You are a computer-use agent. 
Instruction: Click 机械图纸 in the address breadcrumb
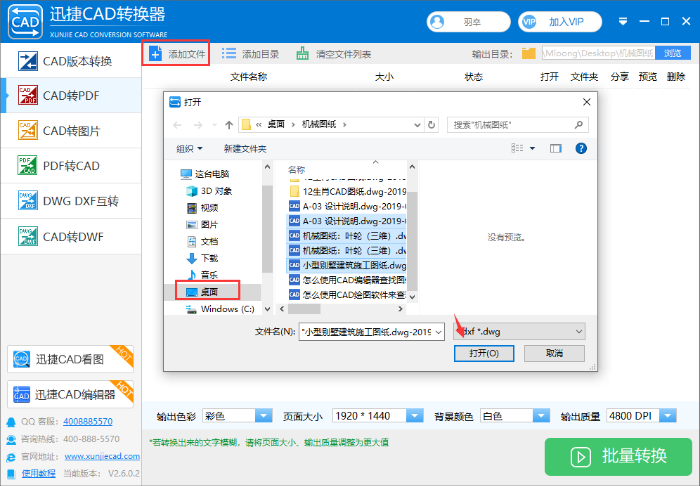click(x=319, y=125)
